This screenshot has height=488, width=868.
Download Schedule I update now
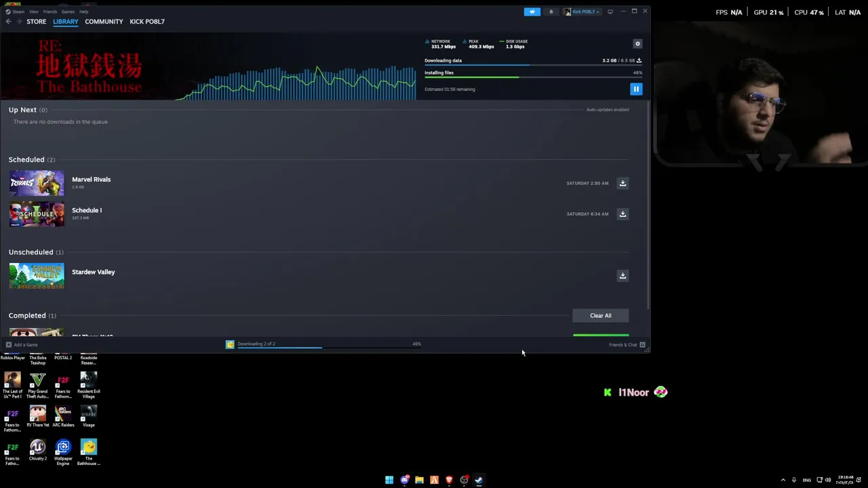click(x=623, y=214)
